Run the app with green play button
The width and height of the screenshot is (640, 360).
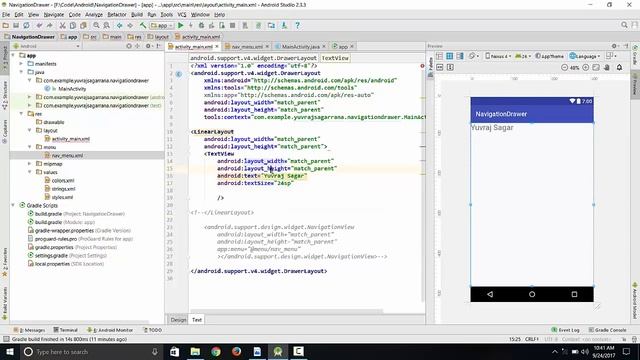tap(180, 25)
